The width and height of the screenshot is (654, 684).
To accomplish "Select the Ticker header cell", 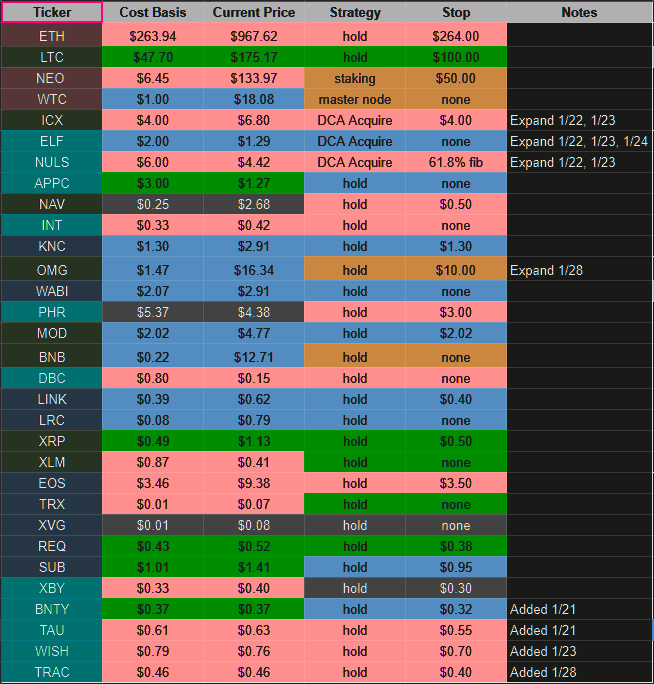I will pos(52,13).
